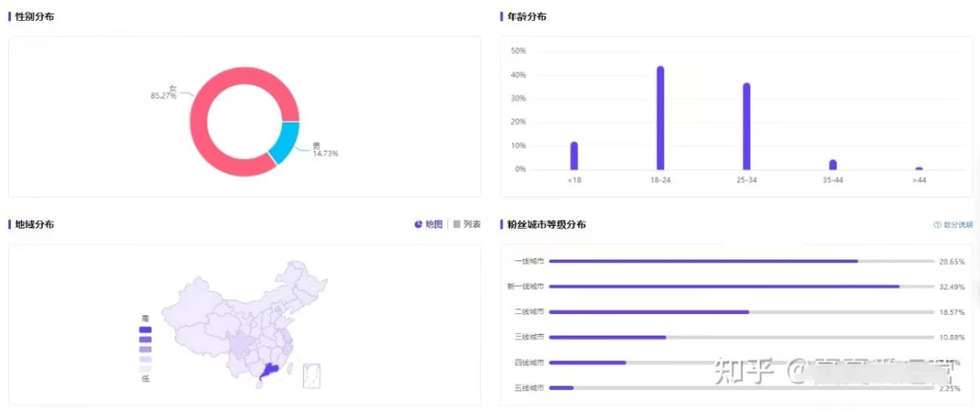Click the highlighted Guangdong province on map

[269, 371]
